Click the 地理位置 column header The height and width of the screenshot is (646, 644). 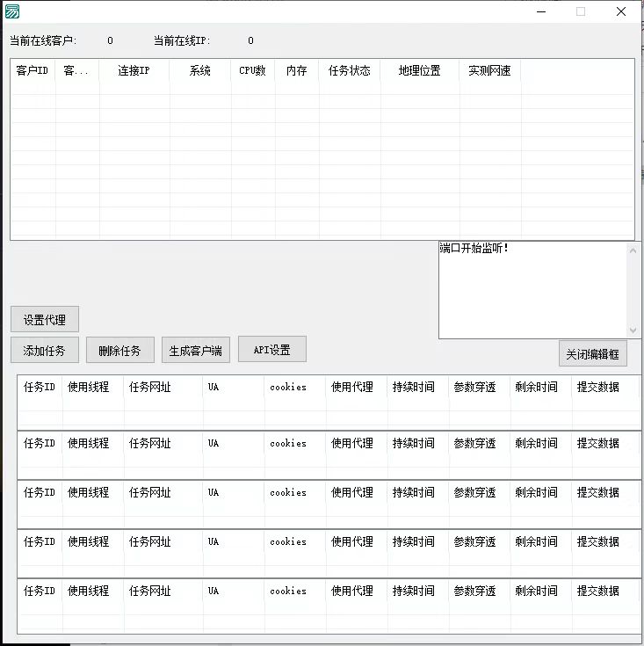click(x=419, y=71)
